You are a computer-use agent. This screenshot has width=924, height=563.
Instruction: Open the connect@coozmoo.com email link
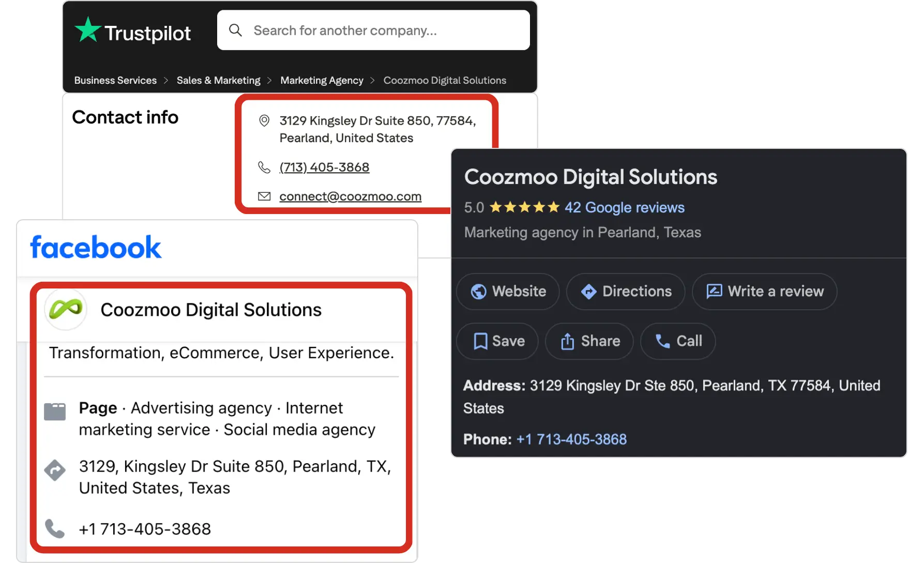coord(350,196)
